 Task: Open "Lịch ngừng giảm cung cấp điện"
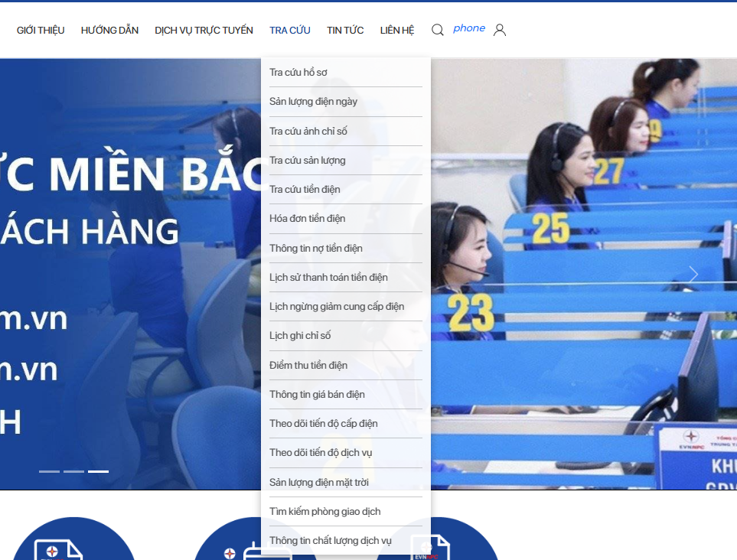coord(337,307)
